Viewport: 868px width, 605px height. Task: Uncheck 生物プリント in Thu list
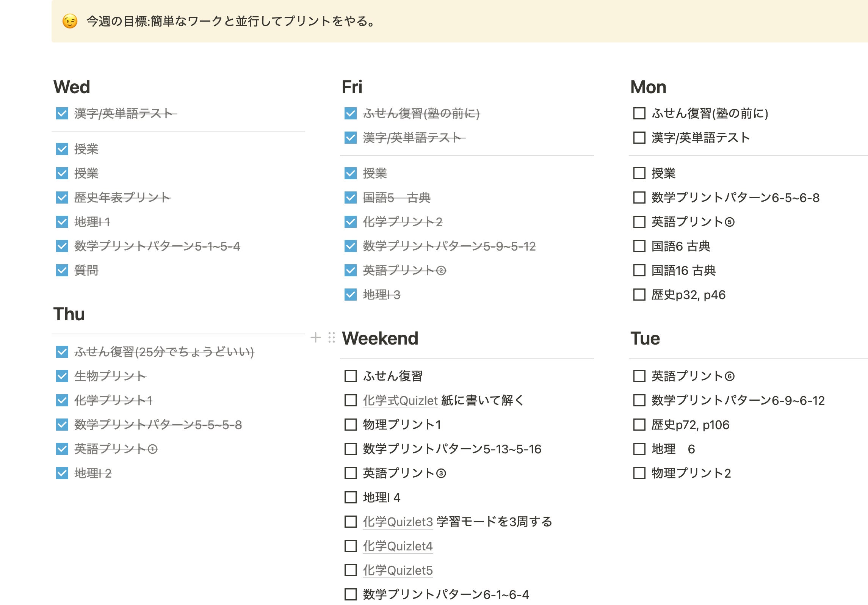[x=62, y=376]
